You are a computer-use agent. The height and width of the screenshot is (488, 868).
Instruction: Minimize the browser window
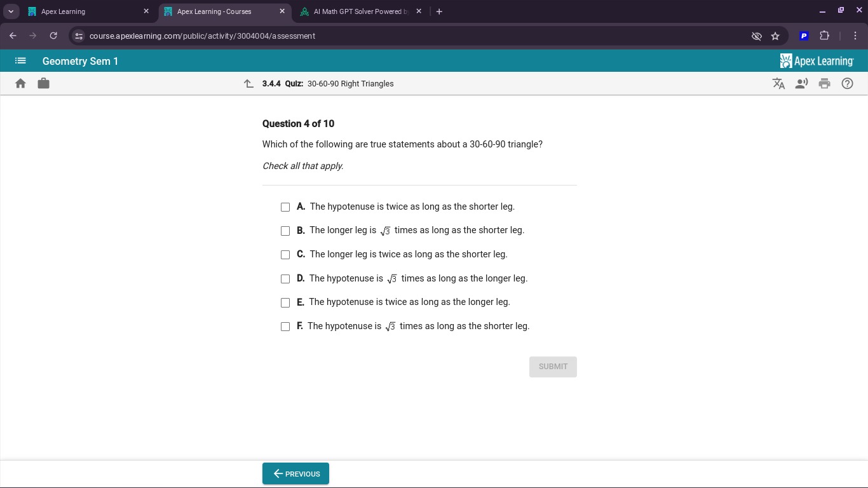coord(822,11)
